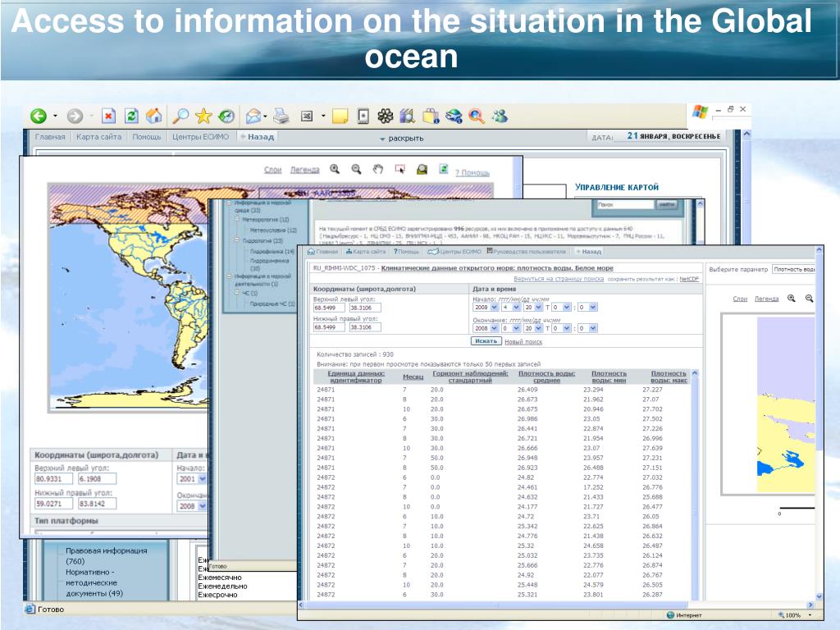Image resolution: width=840 pixels, height=630 pixels.
Task: Click Центры ЕСИМО in the back browser menu
Action: (x=200, y=137)
